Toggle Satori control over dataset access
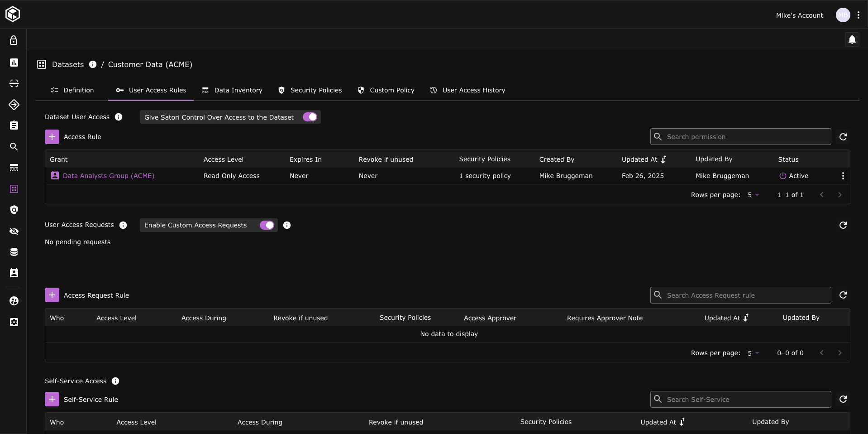This screenshot has height=434, width=868. [x=310, y=117]
